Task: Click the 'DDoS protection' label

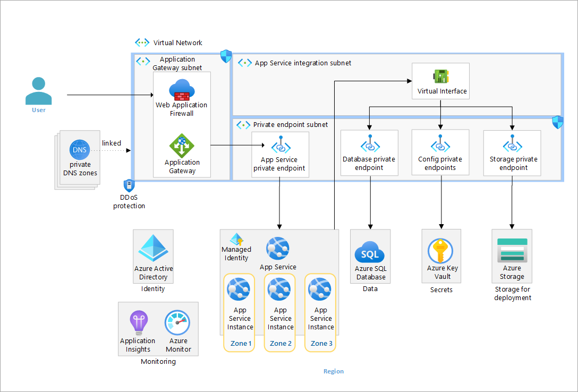Action: [x=129, y=201]
